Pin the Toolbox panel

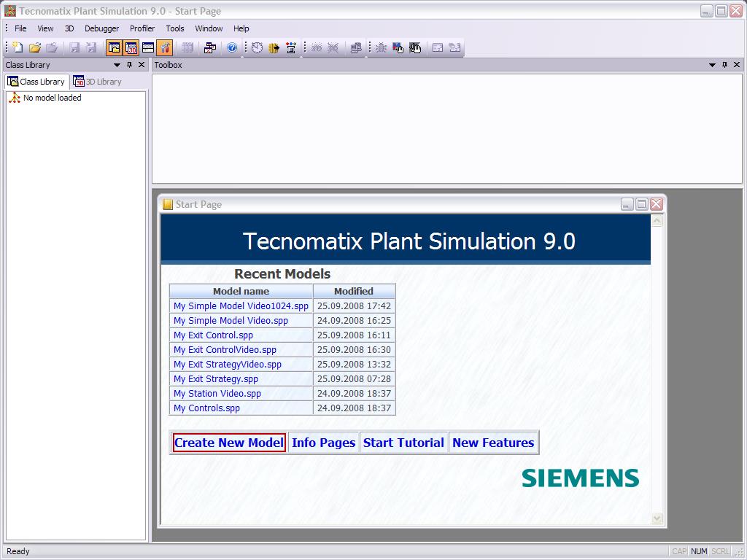coord(724,65)
